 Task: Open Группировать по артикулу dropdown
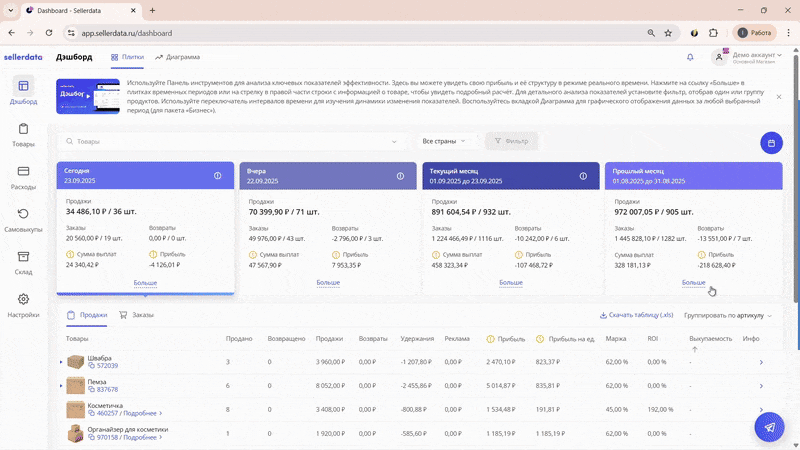point(728,315)
